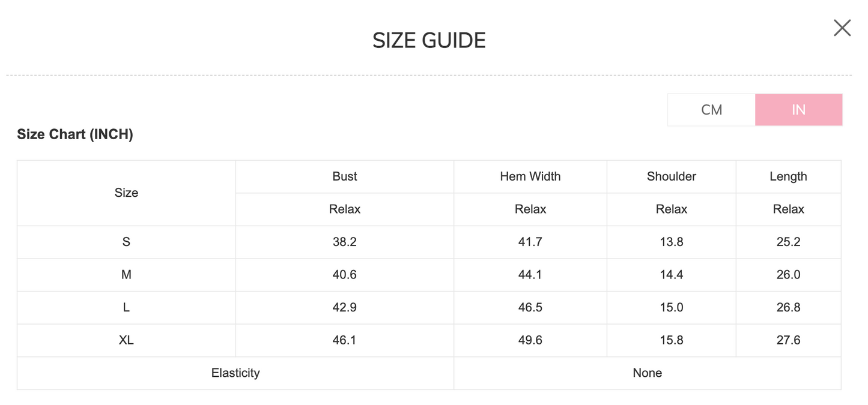This screenshot has height=405, width=868.
Task: Click the Elasticity row label
Action: point(235,373)
